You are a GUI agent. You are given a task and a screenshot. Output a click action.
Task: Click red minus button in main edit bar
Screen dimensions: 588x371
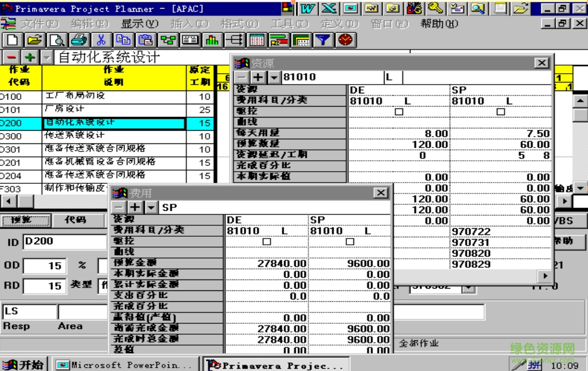12,58
